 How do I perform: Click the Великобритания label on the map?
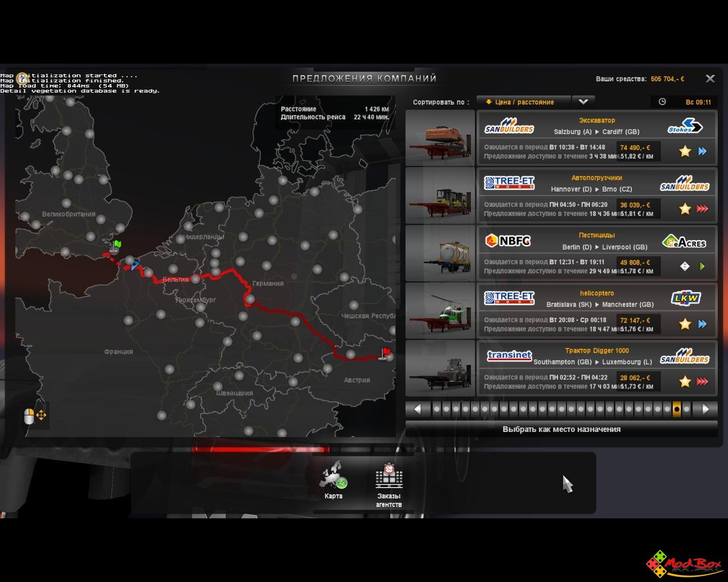(69, 214)
